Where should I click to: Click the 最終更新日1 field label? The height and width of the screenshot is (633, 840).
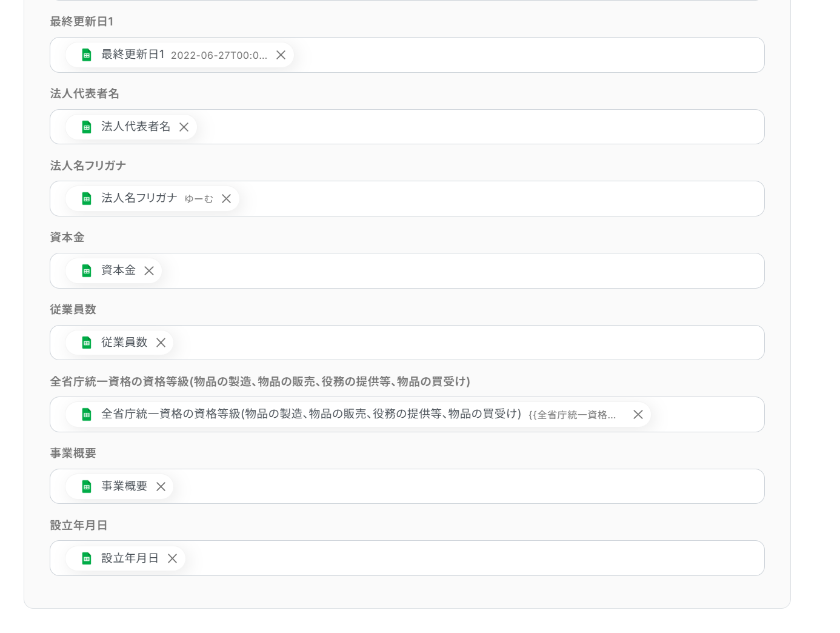click(x=82, y=22)
